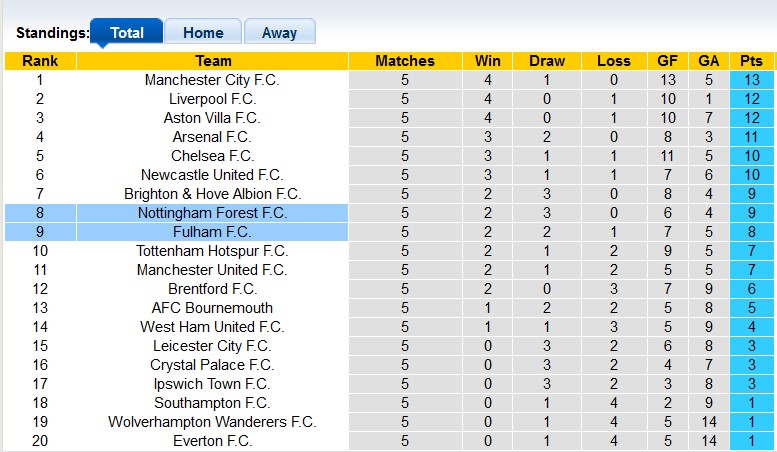Viewport: 777px width, 452px height.
Task: Click the Newcastle United F.C. row
Action: pos(212,175)
